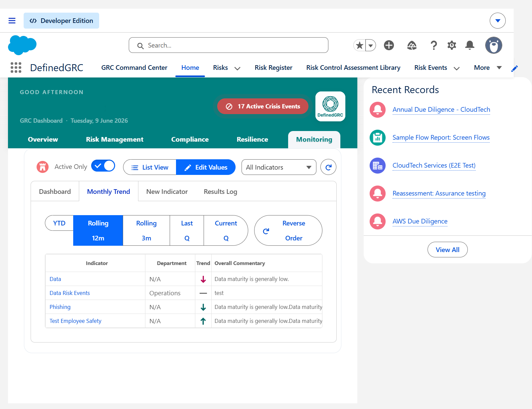Click the Salesforce cloud logo

pyautogui.click(x=22, y=45)
